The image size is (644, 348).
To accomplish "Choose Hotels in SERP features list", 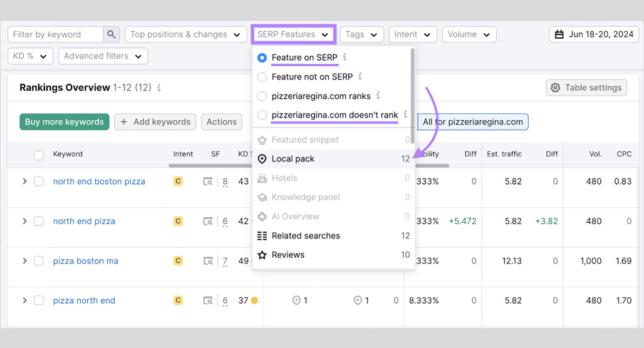I will [333, 178].
